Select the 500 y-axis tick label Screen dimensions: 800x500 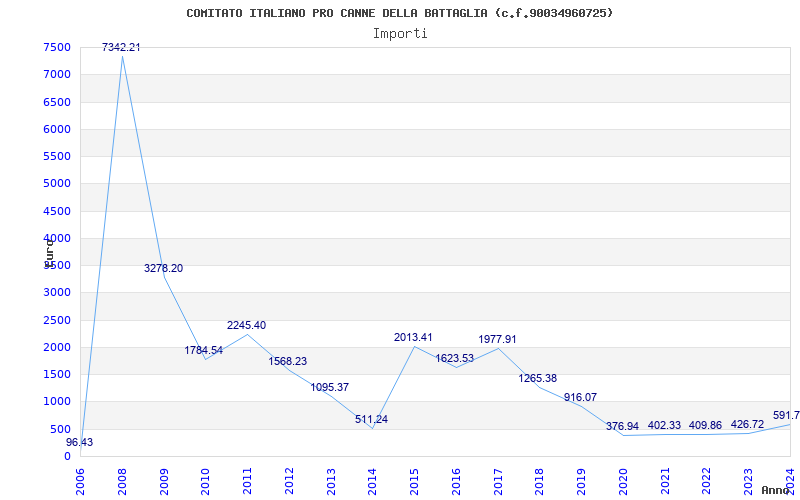(61, 429)
